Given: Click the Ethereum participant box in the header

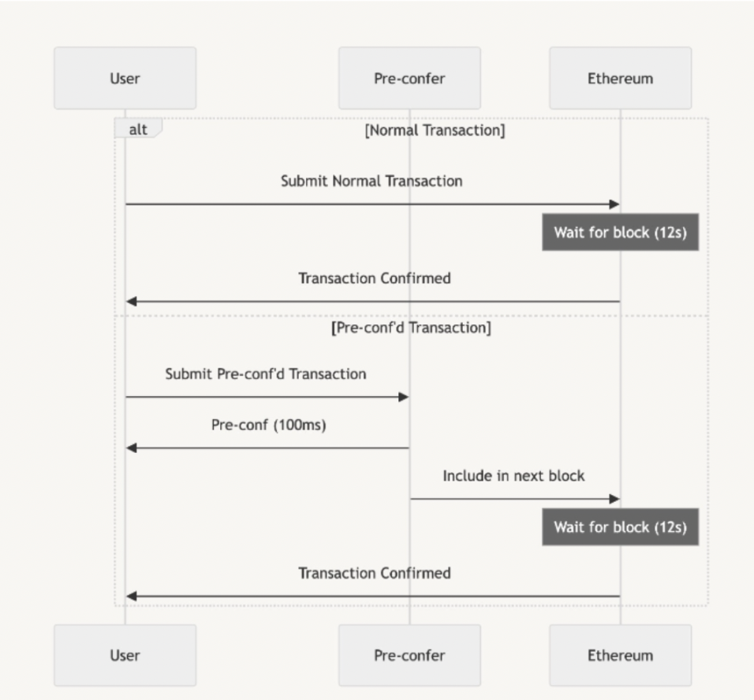Looking at the screenshot, I should pyautogui.click(x=620, y=78).
